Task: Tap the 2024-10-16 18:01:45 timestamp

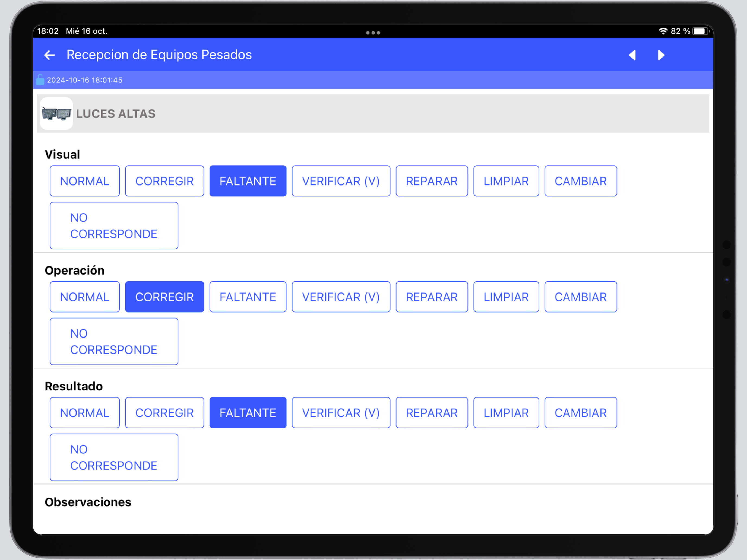Action: pyautogui.click(x=84, y=80)
